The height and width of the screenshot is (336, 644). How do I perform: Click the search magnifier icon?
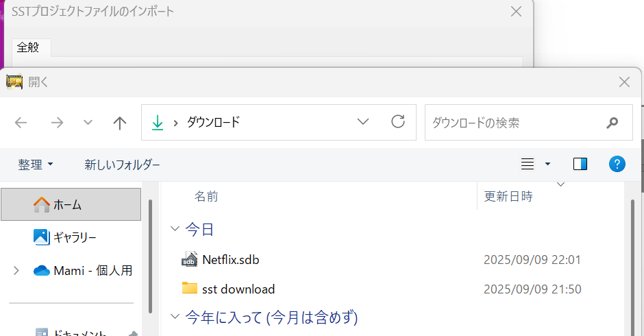(612, 123)
